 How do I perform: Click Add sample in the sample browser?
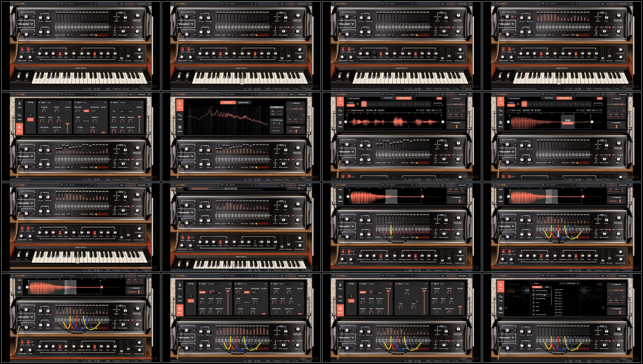[571, 283]
